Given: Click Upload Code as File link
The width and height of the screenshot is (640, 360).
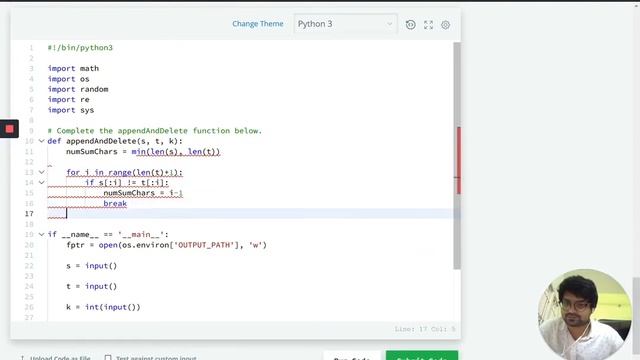Looking at the screenshot, I should tap(60, 358).
